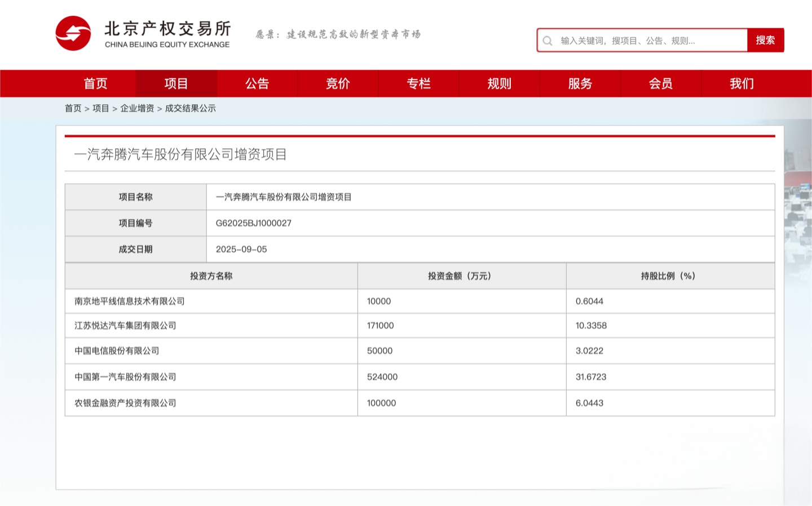812x506 pixels.
Task: Click the 投资方名称 column header
Action: [x=211, y=276]
